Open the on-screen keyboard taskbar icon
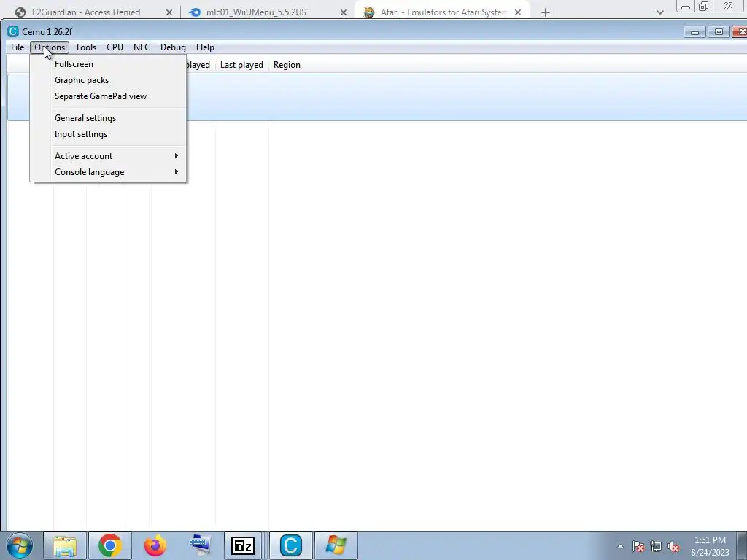Screen dimensions: 747x560 (200, 545)
